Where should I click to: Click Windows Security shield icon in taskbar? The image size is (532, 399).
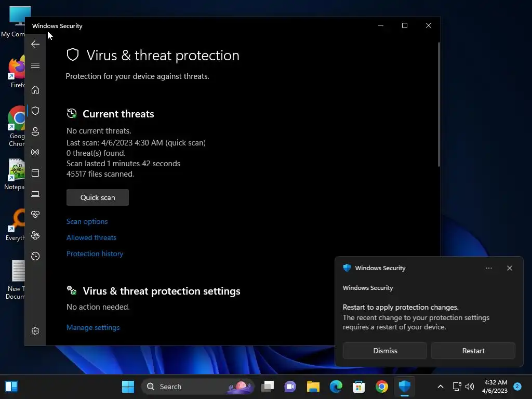pos(404,387)
